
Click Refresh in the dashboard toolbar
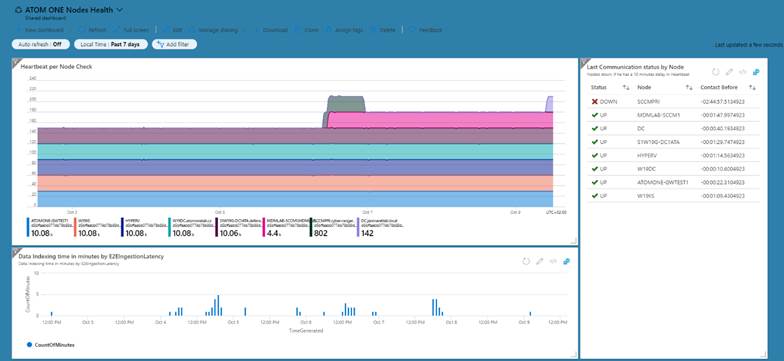coord(94,30)
